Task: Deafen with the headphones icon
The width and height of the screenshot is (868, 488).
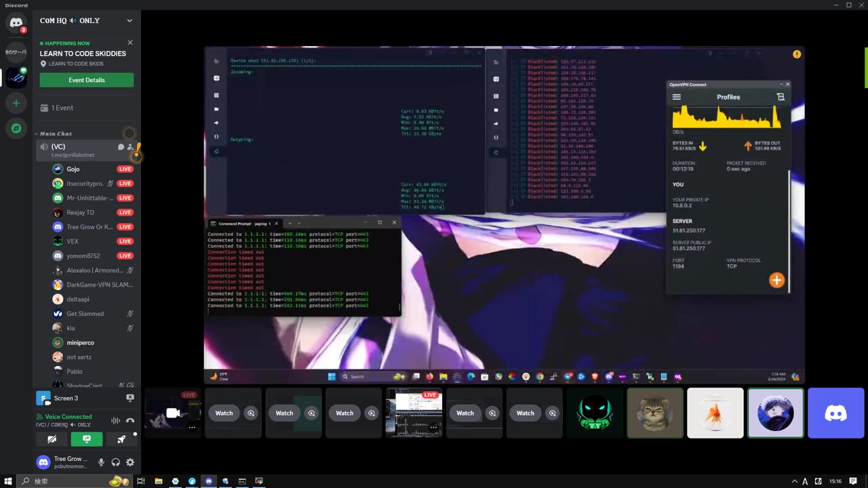Action: point(116,462)
